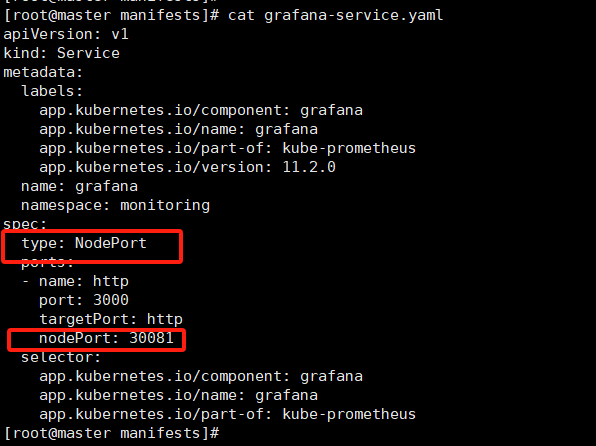Click the 'namespace: monitoring' line
The image size is (596, 446).
(116, 205)
